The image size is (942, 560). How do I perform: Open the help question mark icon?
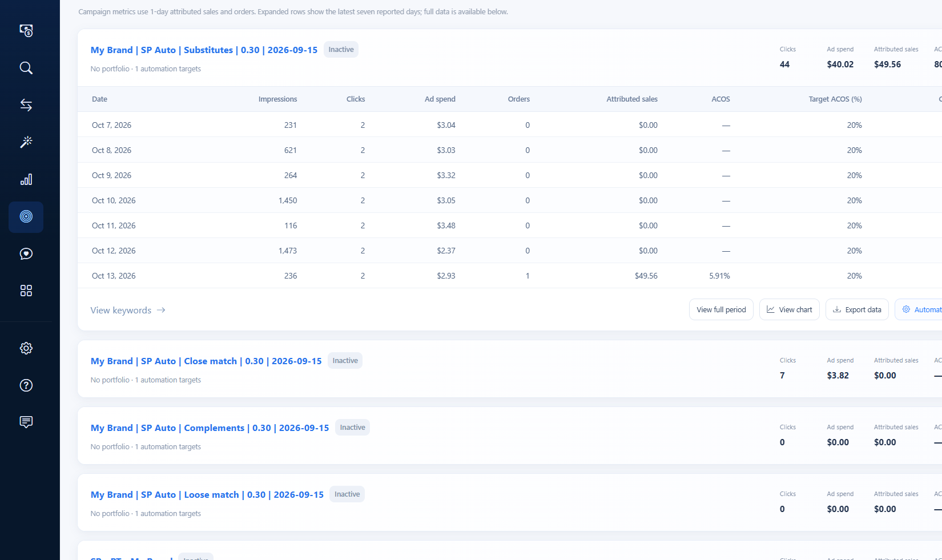click(x=26, y=385)
